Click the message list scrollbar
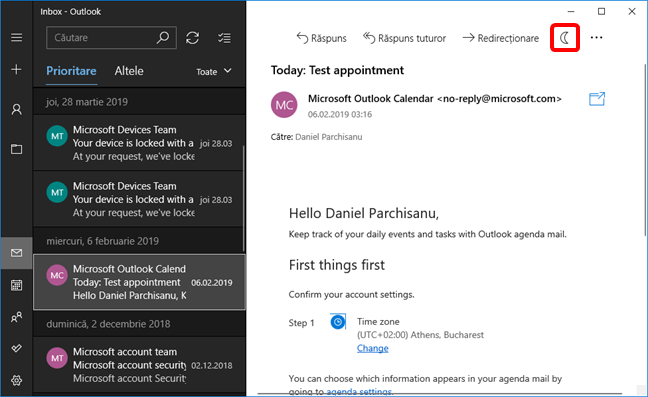The width and height of the screenshot is (648, 397). 244,198
